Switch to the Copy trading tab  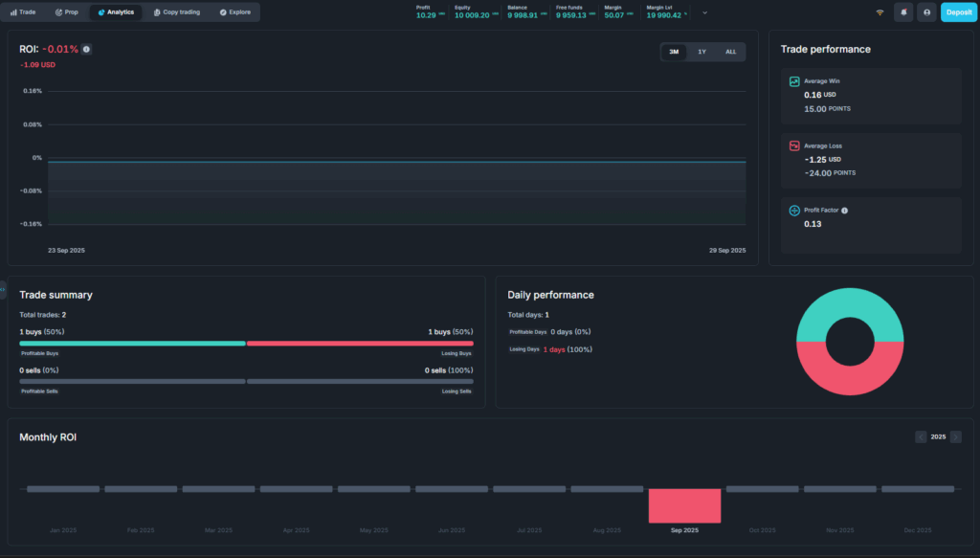coord(176,12)
